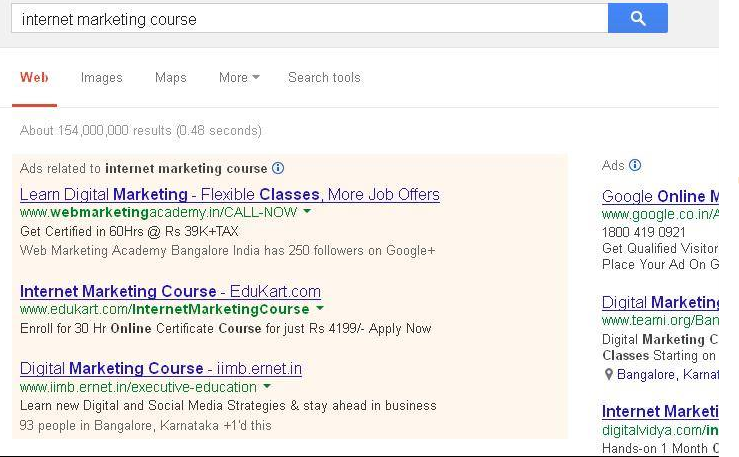Open the 'Google Online' sidebar ad link

pyautogui.click(x=660, y=196)
